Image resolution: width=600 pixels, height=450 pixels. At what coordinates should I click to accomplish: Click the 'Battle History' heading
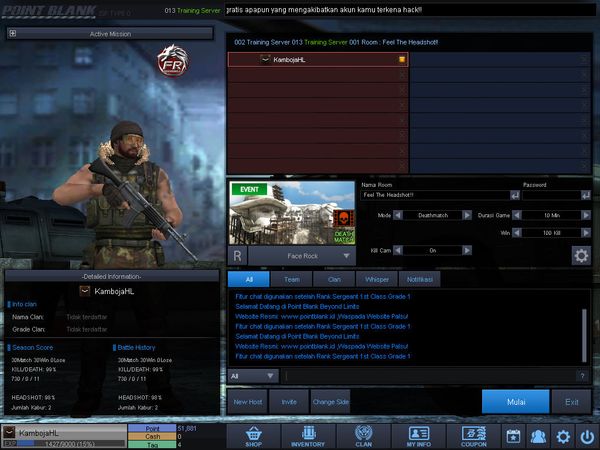tap(136, 347)
